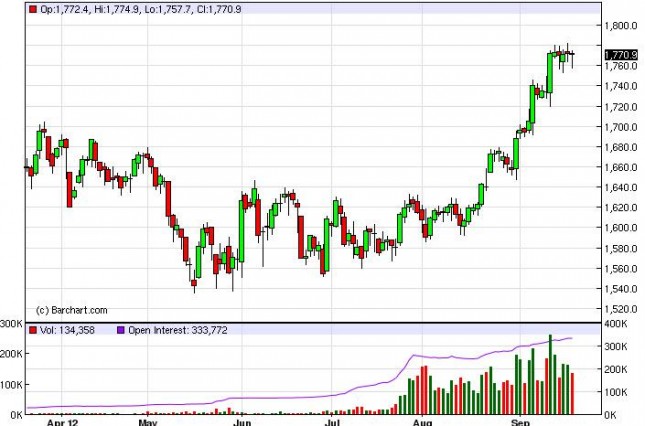Viewport: 645px width, 426px height.
Task: Click the red OHLC legend square
Action: click(33, 9)
